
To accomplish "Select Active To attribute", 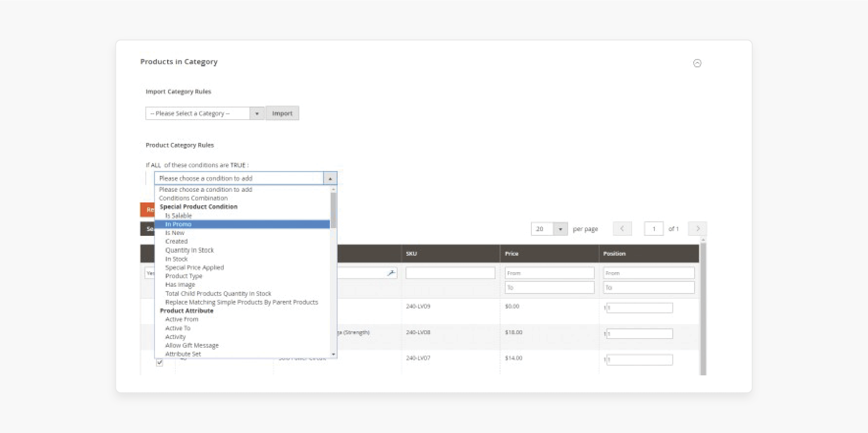I will pyautogui.click(x=178, y=328).
